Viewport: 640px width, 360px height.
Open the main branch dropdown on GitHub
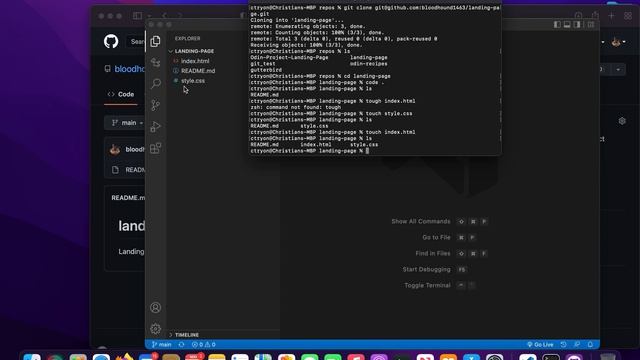[125, 123]
